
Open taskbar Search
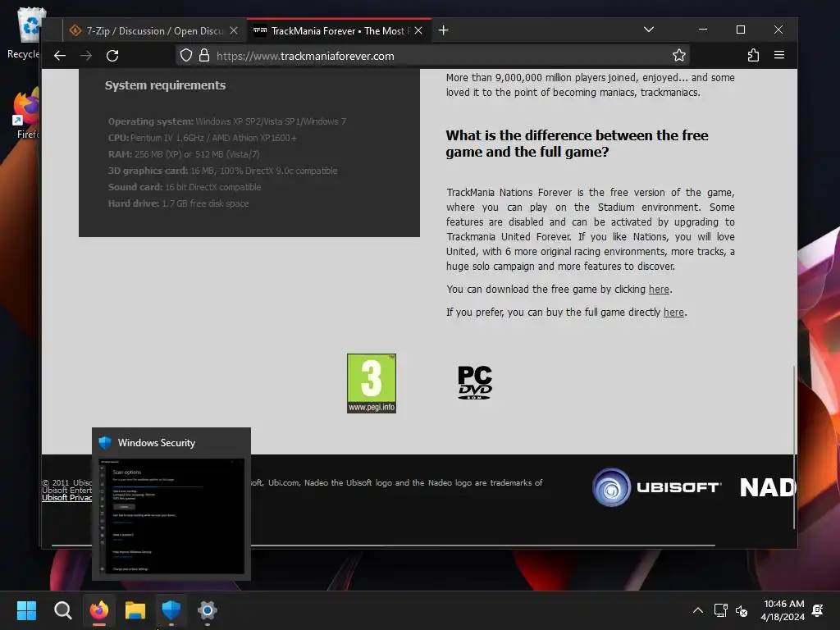tap(62, 610)
